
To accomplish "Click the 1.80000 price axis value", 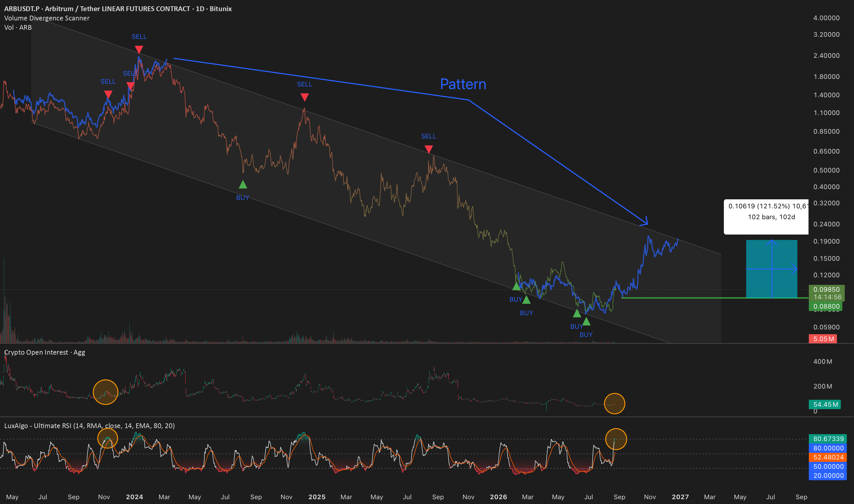I will pyautogui.click(x=826, y=77).
